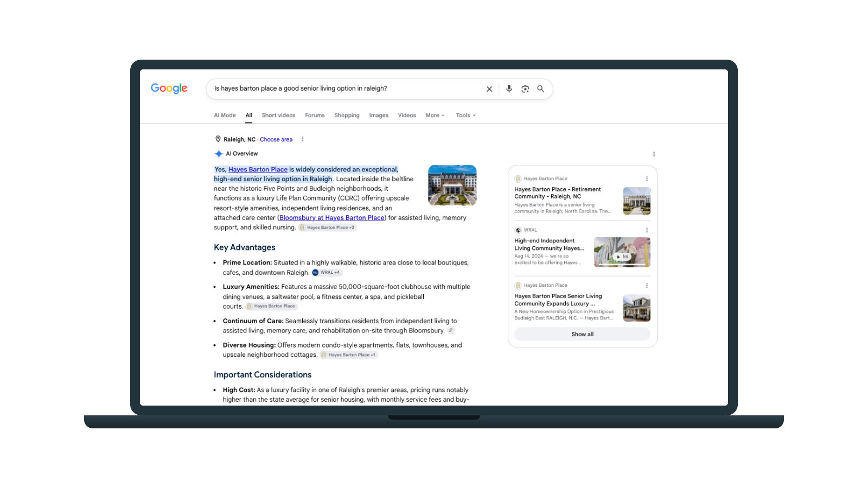Click the AI Overview sparkle icon
The height and width of the screenshot is (488, 868).
219,154
